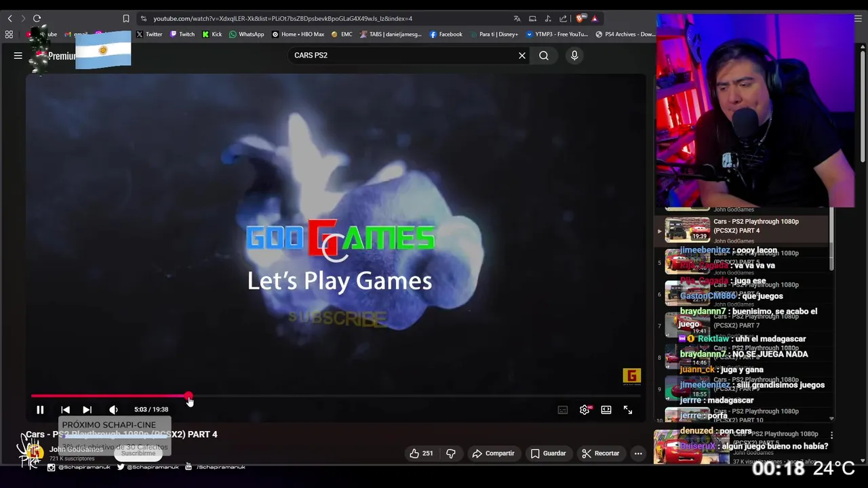Open the Kick bookmark
This screenshot has width=868, height=488.
click(212, 34)
